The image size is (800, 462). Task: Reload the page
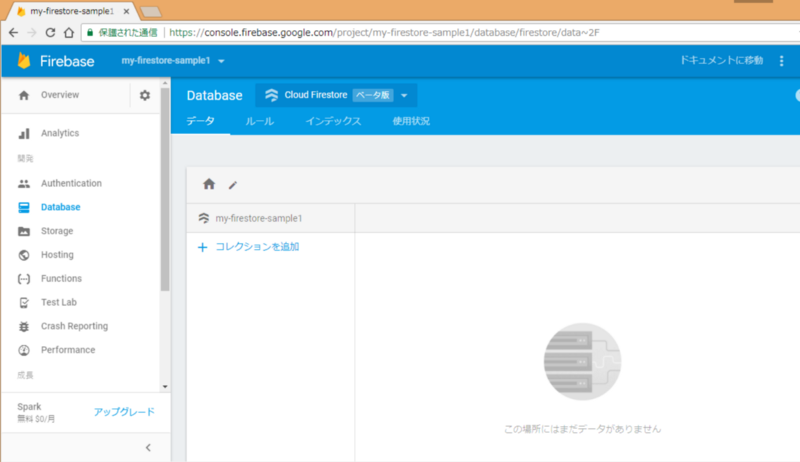point(50,33)
